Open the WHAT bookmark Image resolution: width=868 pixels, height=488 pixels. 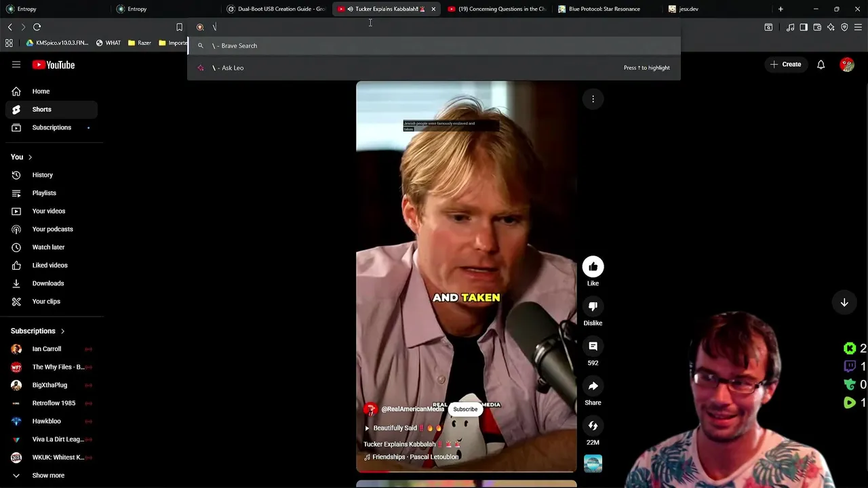click(108, 43)
